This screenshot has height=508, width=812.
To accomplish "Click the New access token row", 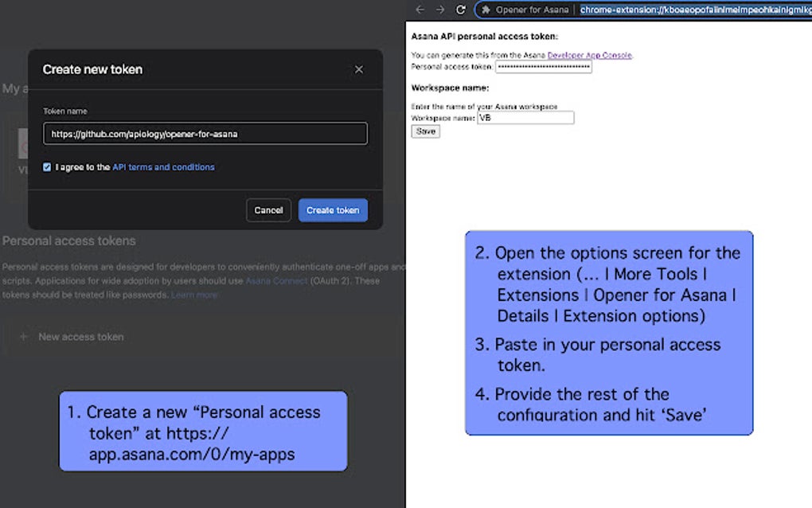I will (x=80, y=337).
